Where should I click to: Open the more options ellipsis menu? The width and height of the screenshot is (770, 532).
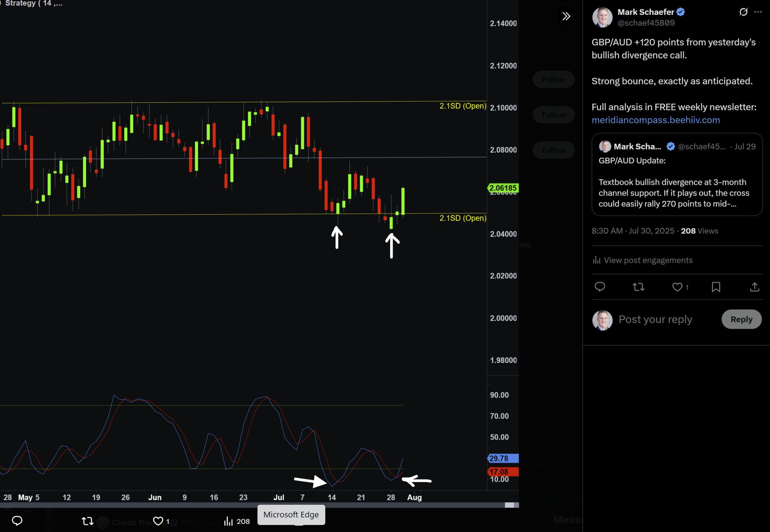point(758,12)
